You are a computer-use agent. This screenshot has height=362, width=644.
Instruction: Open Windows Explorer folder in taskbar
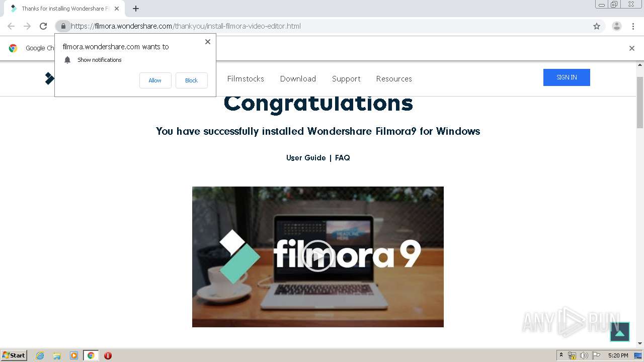click(x=57, y=355)
